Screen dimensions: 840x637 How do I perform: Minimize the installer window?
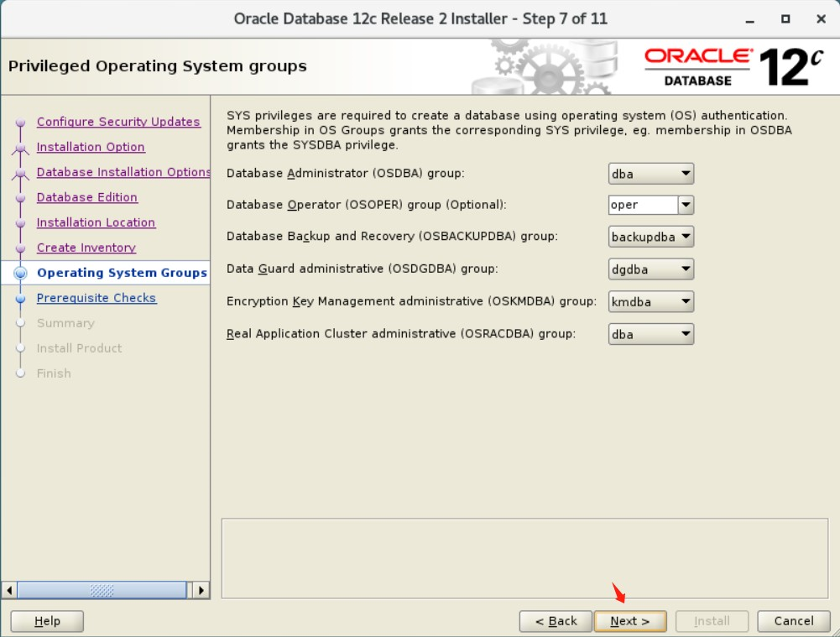[750, 19]
